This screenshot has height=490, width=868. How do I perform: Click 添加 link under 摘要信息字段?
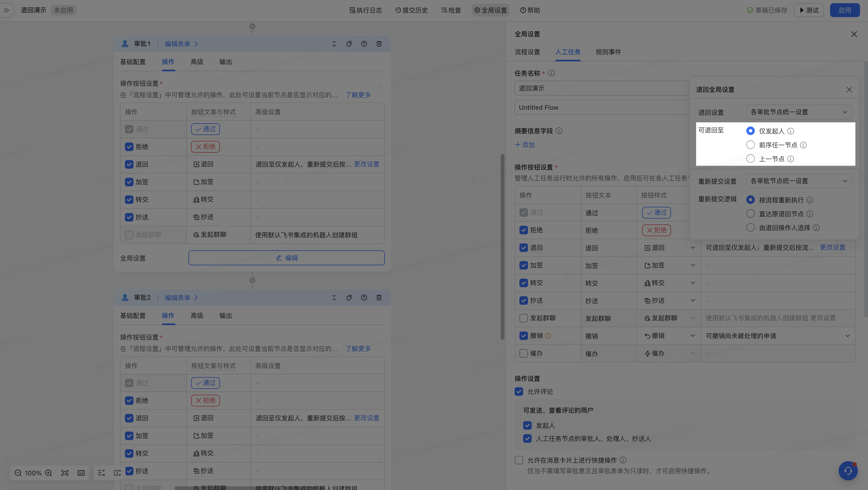525,145
